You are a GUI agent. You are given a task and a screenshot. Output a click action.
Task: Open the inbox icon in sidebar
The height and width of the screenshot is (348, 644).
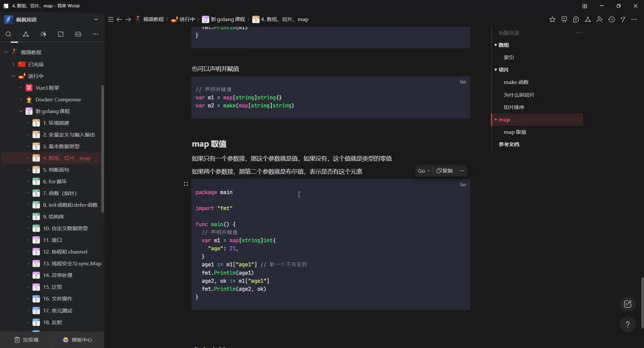point(78,34)
